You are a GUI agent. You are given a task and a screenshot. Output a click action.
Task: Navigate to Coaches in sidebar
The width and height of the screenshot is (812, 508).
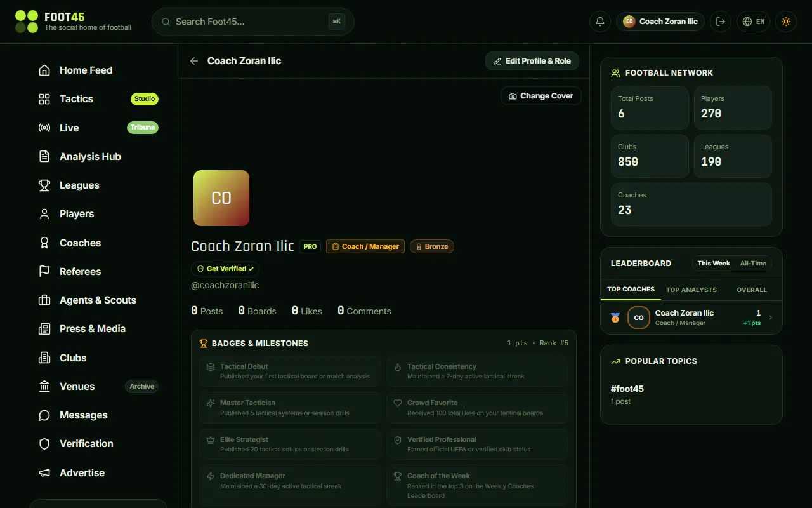(x=98, y=243)
